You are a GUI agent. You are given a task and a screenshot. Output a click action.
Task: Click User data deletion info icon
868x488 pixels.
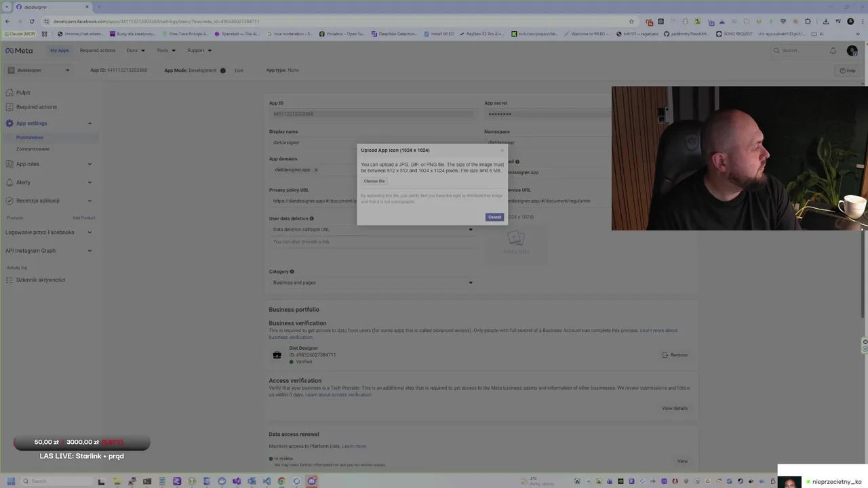tap(312, 218)
